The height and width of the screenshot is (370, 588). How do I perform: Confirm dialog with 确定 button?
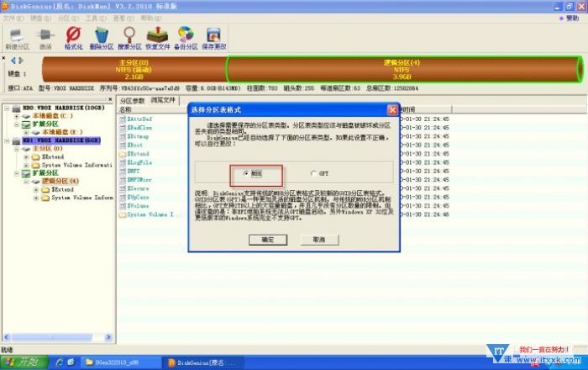tap(268, 240)
